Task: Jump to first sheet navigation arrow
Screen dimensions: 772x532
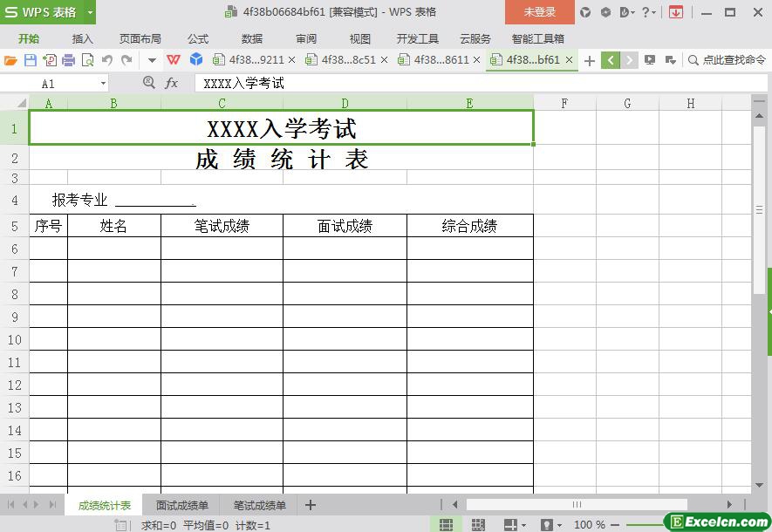Action: click(x=10, y=504)
